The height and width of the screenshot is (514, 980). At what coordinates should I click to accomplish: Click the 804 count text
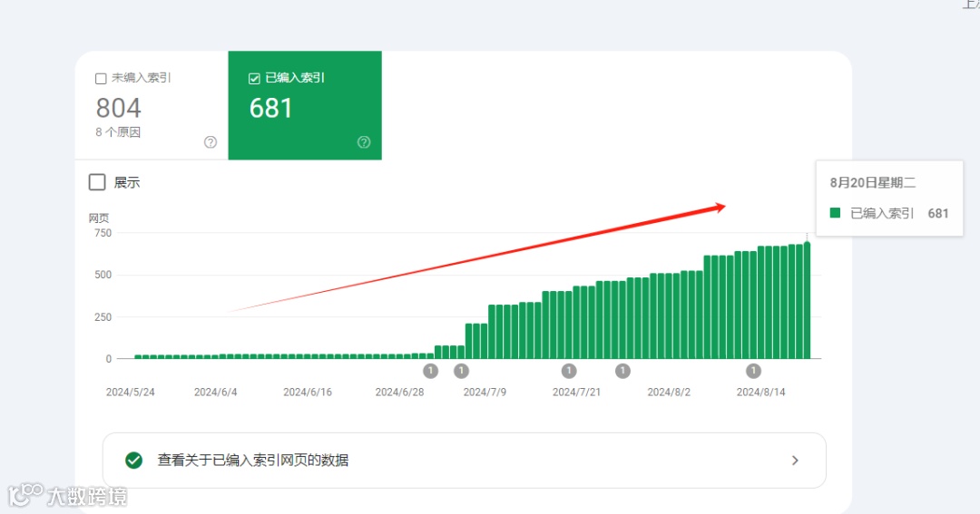[x=119, y=108]
